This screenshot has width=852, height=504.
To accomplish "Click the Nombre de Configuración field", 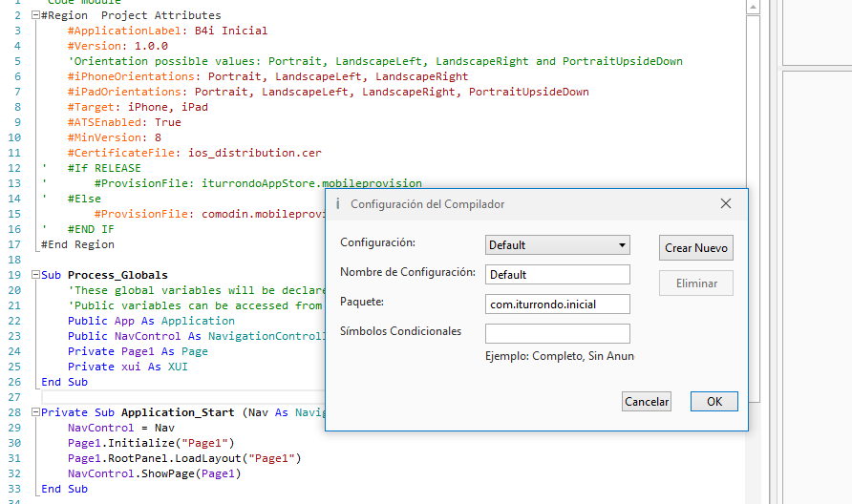I will (557, 275).
